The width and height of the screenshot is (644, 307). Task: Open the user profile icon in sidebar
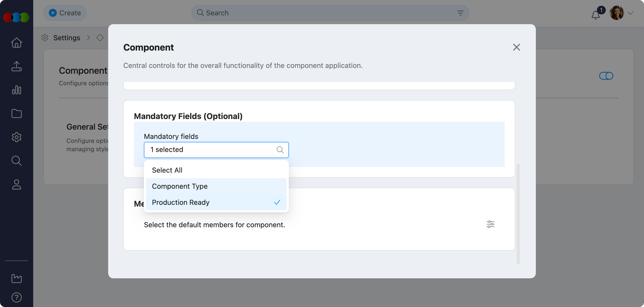coord(17,184)
